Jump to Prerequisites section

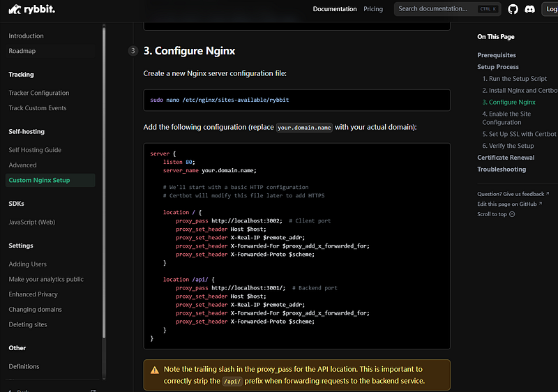point(497,55)
